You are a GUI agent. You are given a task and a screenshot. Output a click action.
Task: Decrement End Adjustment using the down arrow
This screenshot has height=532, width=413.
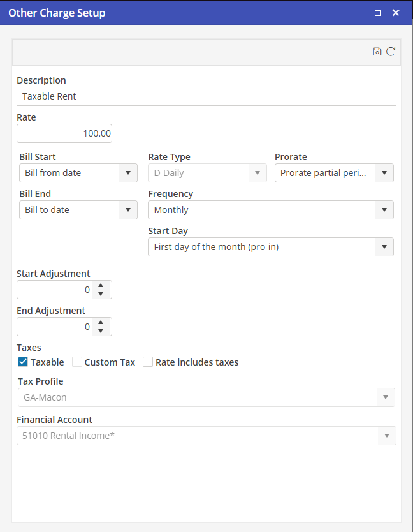101,331
